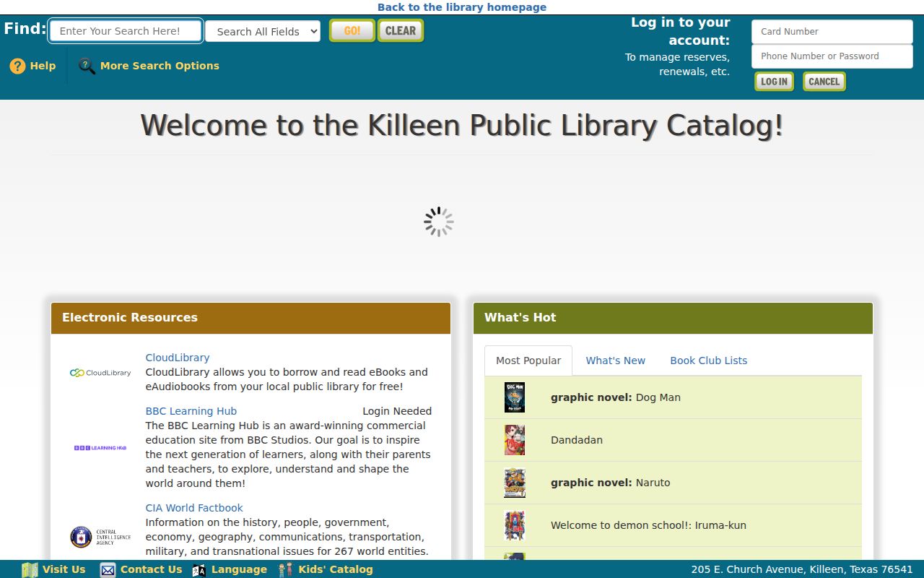Click the Visit Us map icon

30,569
